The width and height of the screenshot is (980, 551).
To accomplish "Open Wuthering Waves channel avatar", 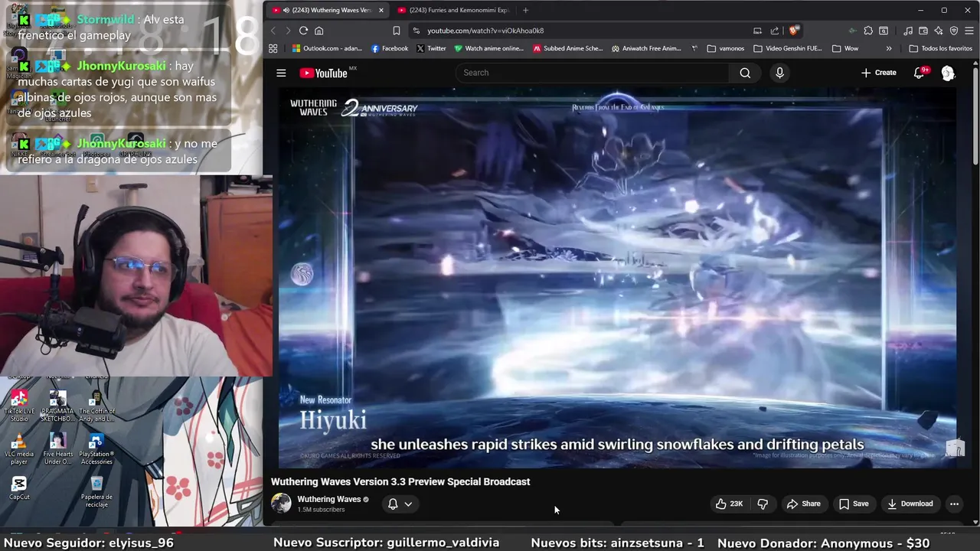I will (281, 504).
